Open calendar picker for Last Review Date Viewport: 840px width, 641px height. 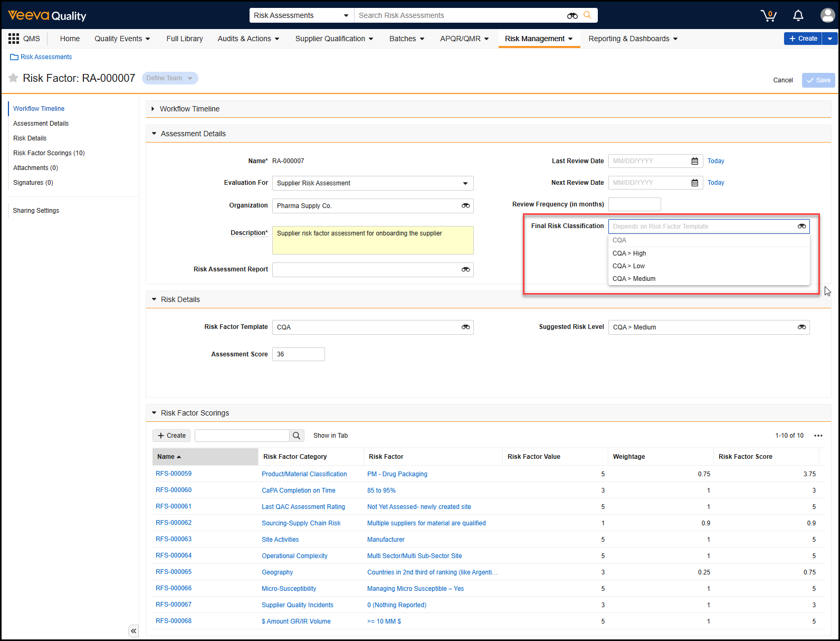694,161
